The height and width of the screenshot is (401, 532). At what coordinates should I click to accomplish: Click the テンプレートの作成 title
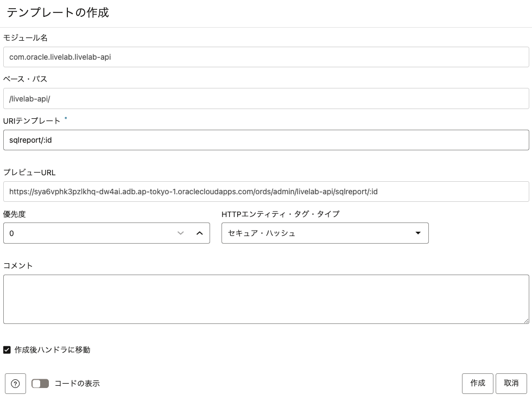pos(58,12)
